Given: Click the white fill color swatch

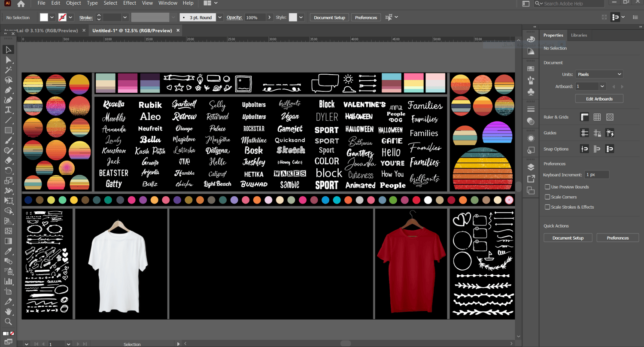Looking at the screenshot, I should 44,18.
